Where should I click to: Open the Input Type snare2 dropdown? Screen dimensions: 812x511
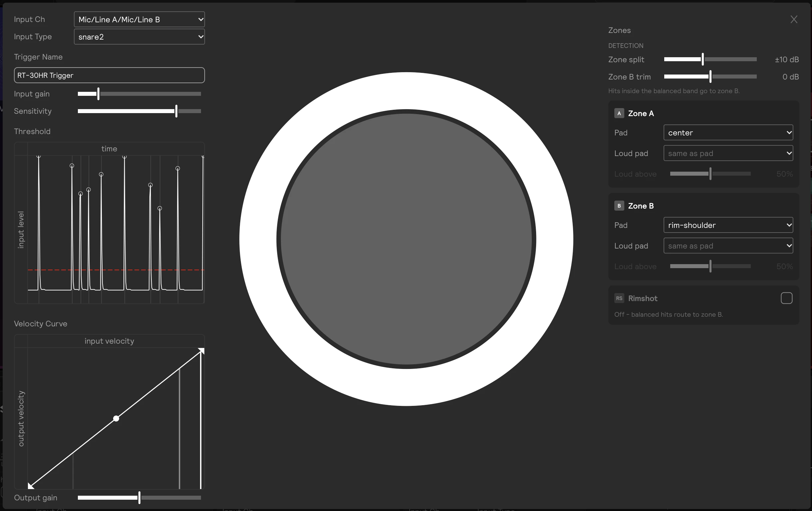pyautogui.click(x=139, y=37)
